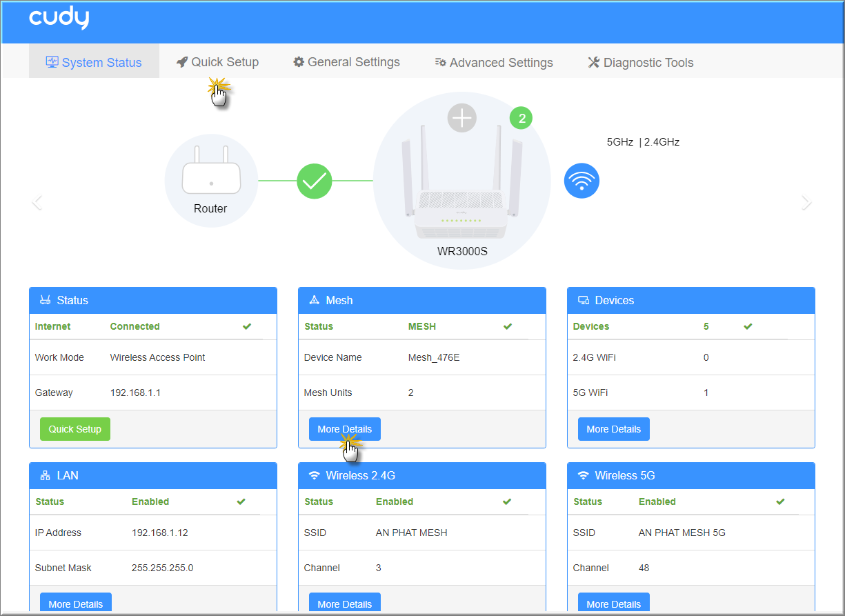The width and height of the screenshot is (845, 616).
Task: Click the WR3000S router image
Action: [461, 181]
